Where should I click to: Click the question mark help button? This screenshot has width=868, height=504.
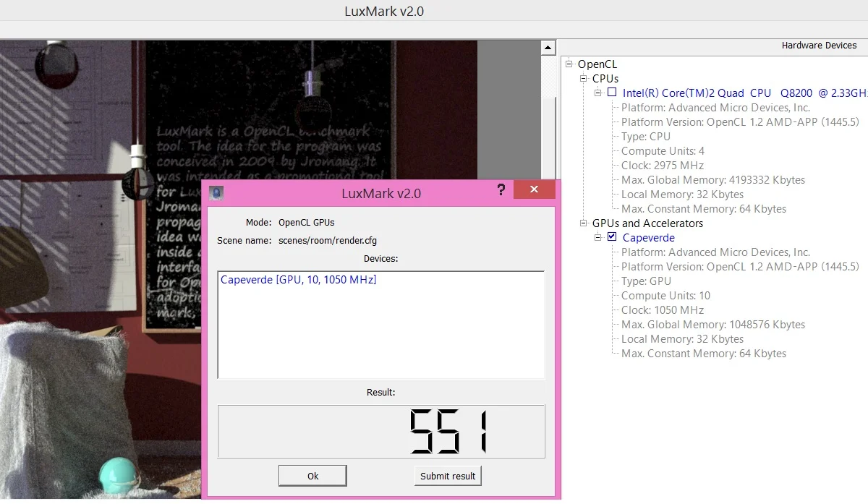(501, 190)
